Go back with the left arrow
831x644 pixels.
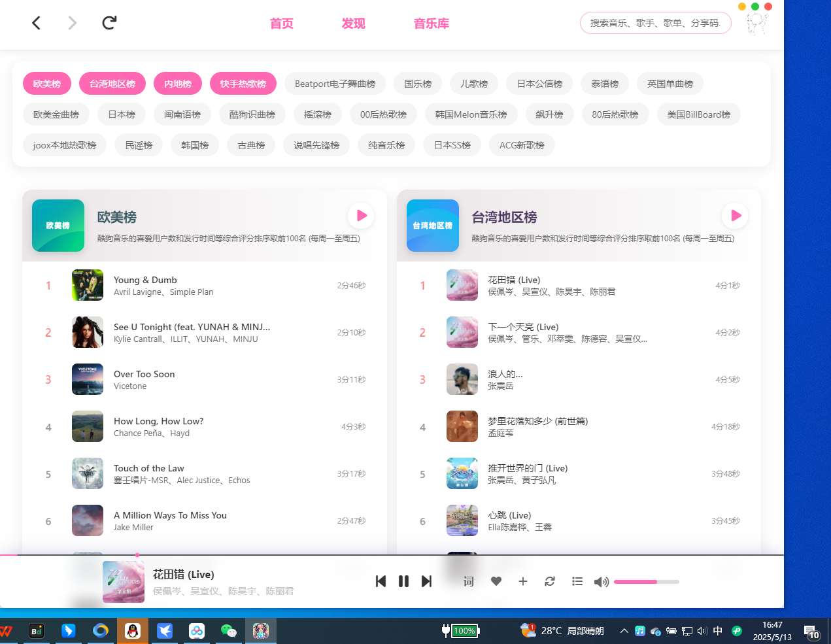(x=37, y=23)
